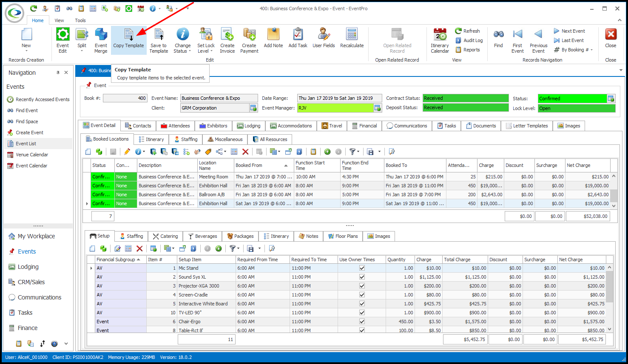Close the Navigation panel
The width and height of the screenshot is (628, 364).
pyautogui.click(x=66, y=73)
